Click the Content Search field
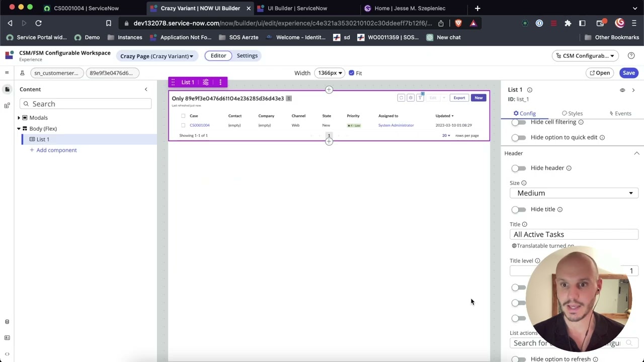This screenshot has height=362, width=644. [86, 104]
